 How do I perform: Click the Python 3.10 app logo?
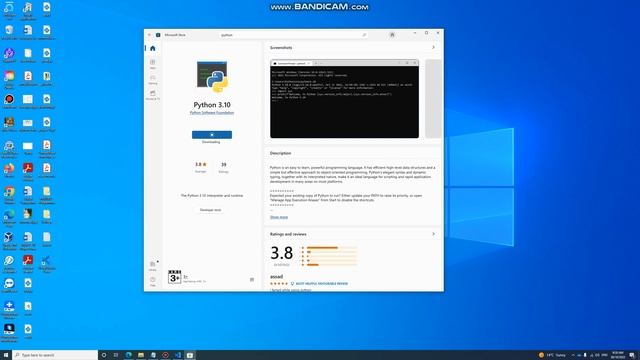tap(212, 77)
